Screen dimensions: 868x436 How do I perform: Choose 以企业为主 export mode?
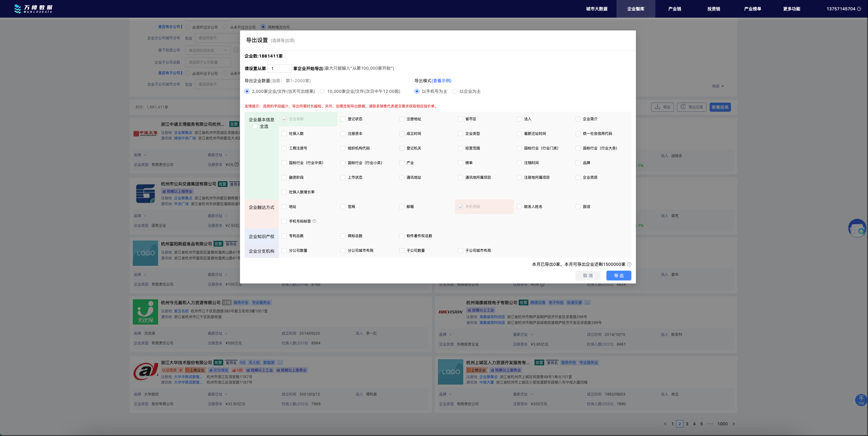(x=454, y=91)
